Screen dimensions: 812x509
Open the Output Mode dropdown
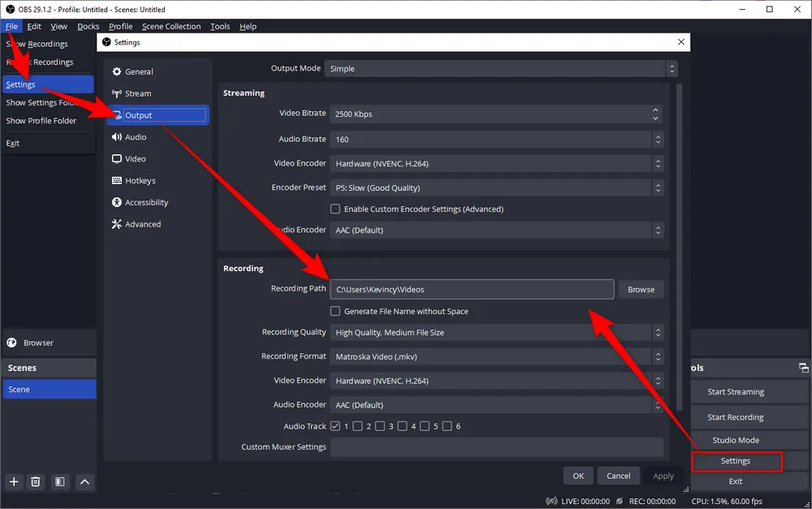click(x=501, y=69)
